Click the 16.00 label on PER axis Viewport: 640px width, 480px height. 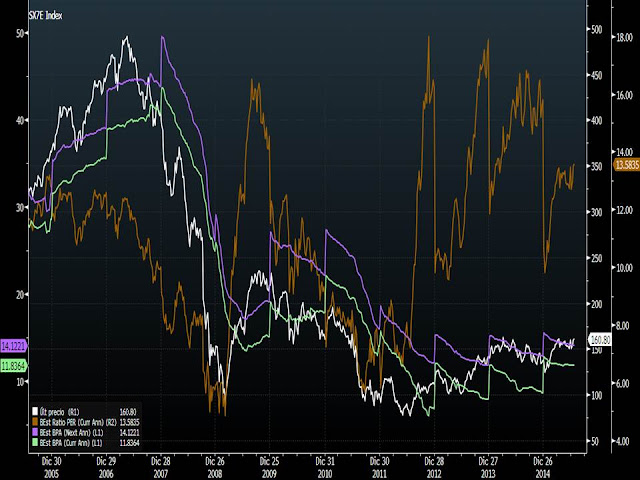point(624,95)
